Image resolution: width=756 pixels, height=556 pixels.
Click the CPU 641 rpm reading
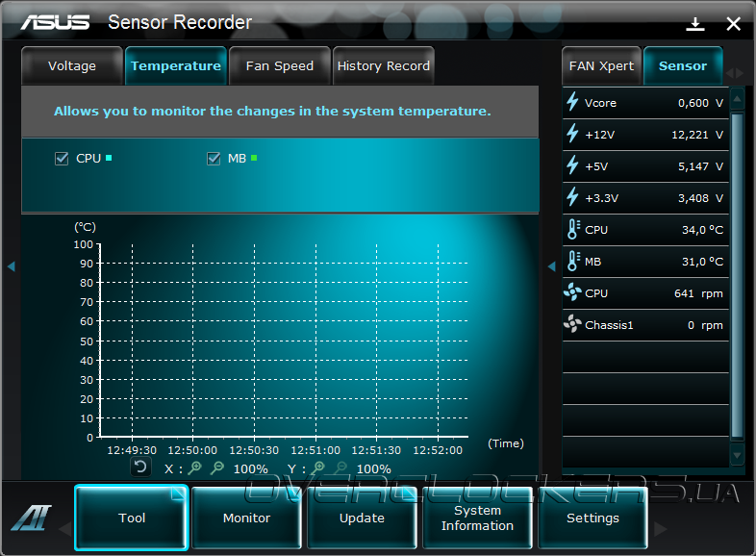tap(698, 293)
